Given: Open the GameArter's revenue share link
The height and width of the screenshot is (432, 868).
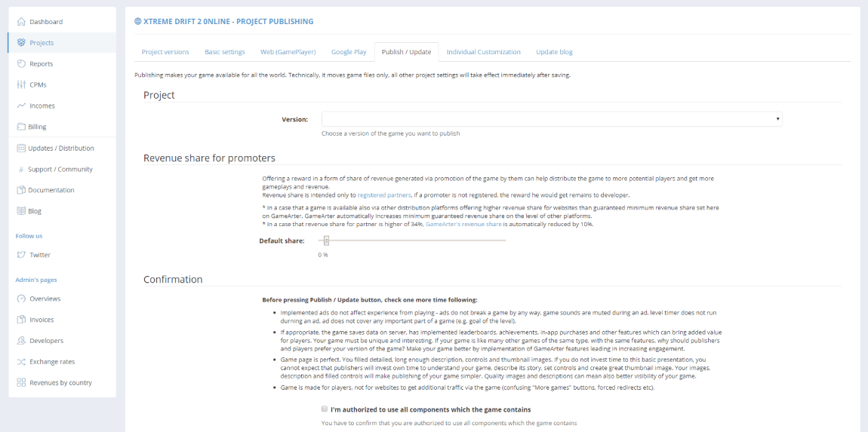Looking at the screenshot, I should (x=463, y=225).
